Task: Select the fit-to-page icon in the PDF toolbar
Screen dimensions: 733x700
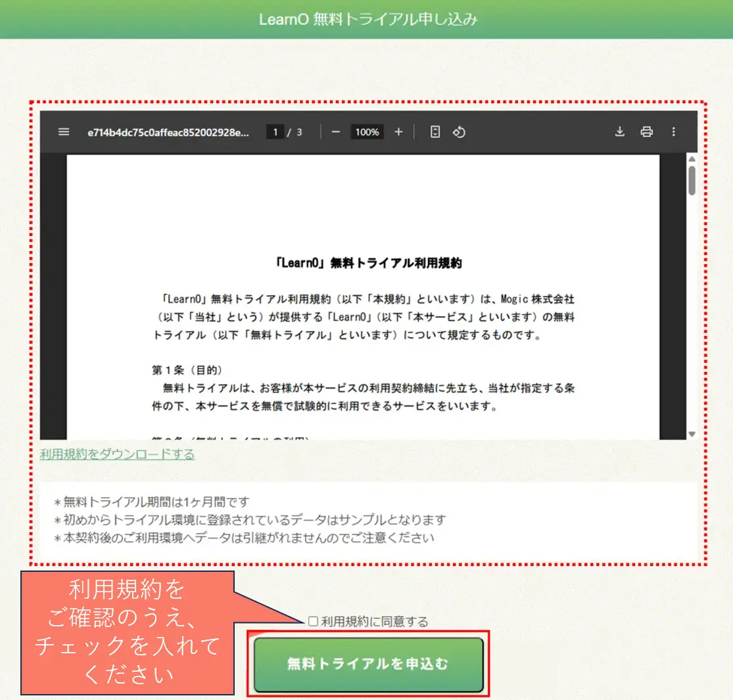Action: pyautogui.click(x=435, y=132)
